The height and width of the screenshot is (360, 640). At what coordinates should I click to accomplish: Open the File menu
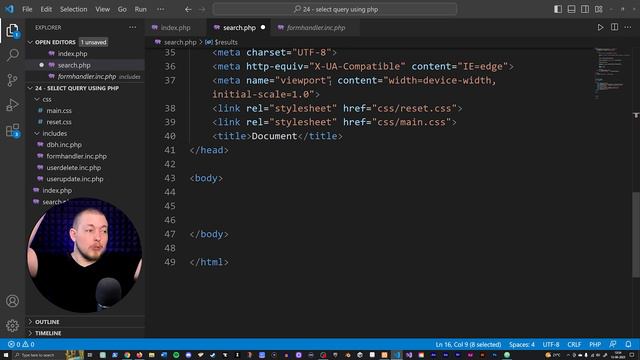pyautogui.click(x=27, y=9)
